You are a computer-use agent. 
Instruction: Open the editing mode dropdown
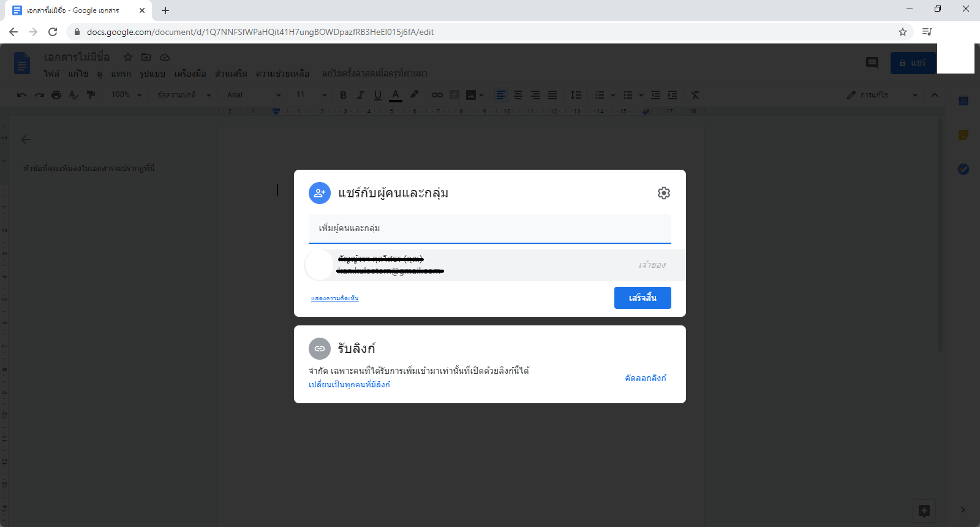[882, 95]
